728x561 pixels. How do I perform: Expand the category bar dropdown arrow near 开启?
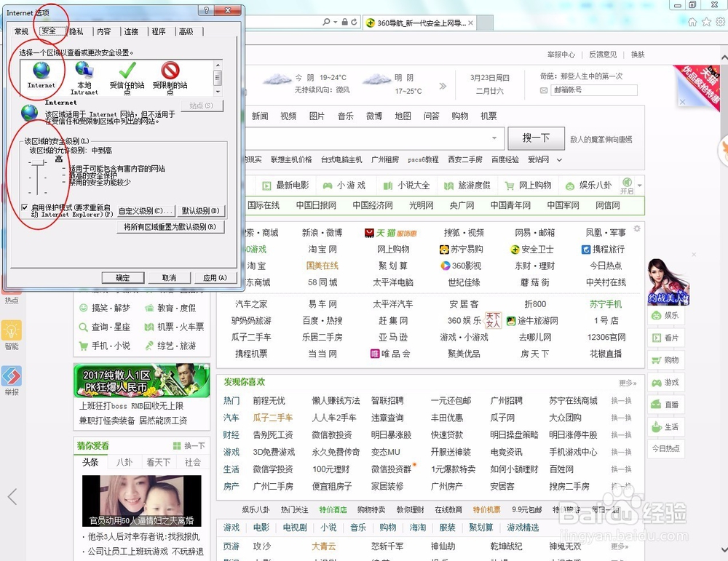coord(640,186)
